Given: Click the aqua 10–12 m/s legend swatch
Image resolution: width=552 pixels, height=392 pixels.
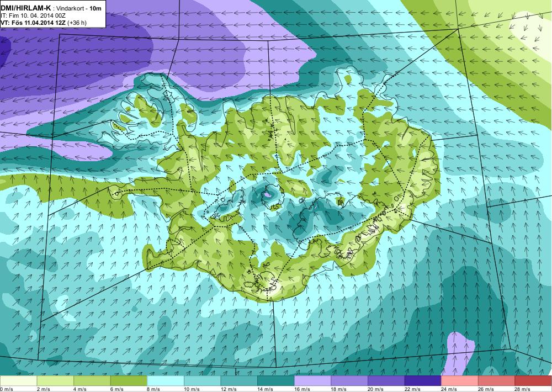Looking at the screenshot, I should coord(203,381).
